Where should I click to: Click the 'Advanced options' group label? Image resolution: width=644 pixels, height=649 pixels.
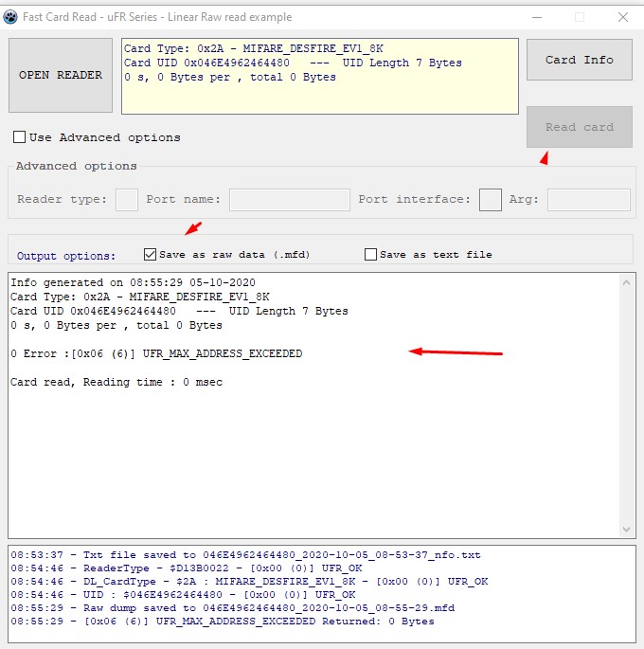[76, 166]
